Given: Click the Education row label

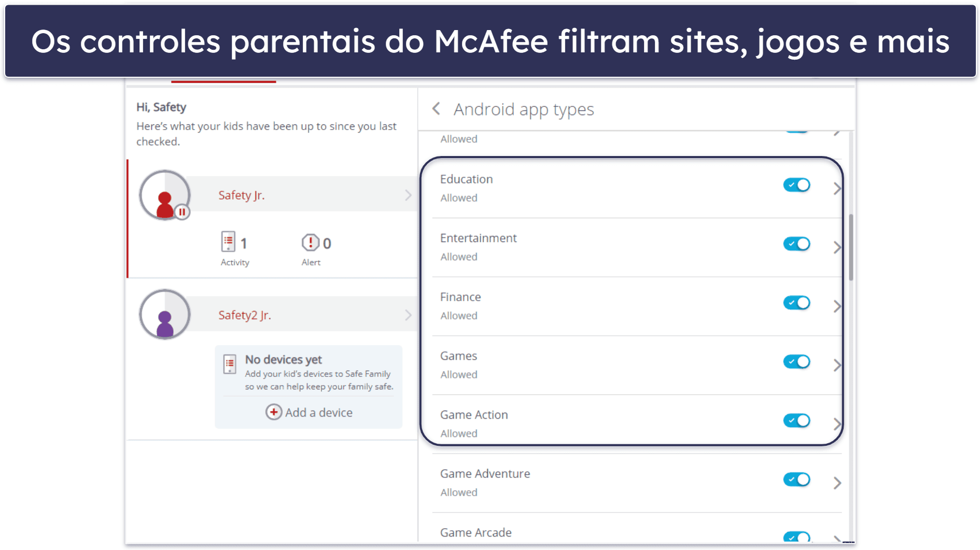Looking at the screenshot, I should point(466,179).
